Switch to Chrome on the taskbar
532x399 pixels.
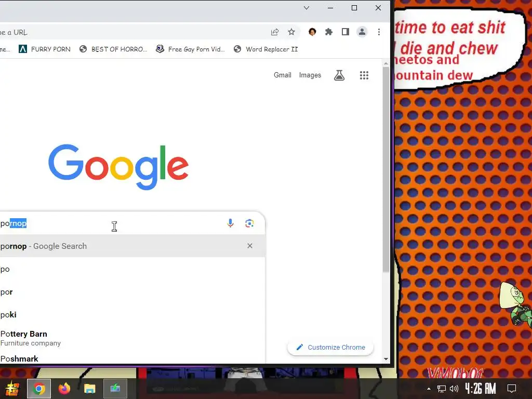point(39,389)
